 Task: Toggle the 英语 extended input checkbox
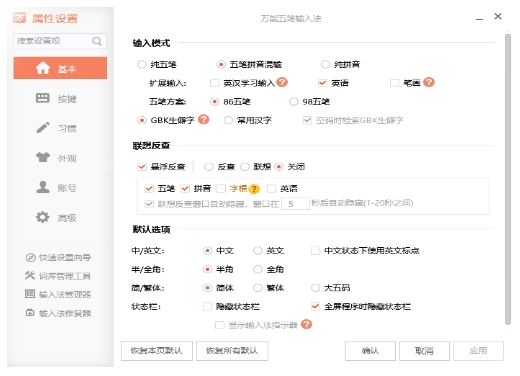click(322, 83)
